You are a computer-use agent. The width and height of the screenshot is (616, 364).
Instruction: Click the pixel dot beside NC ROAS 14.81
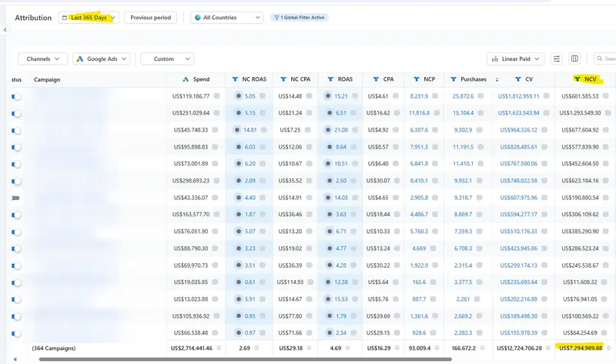[x=236, y=130]
